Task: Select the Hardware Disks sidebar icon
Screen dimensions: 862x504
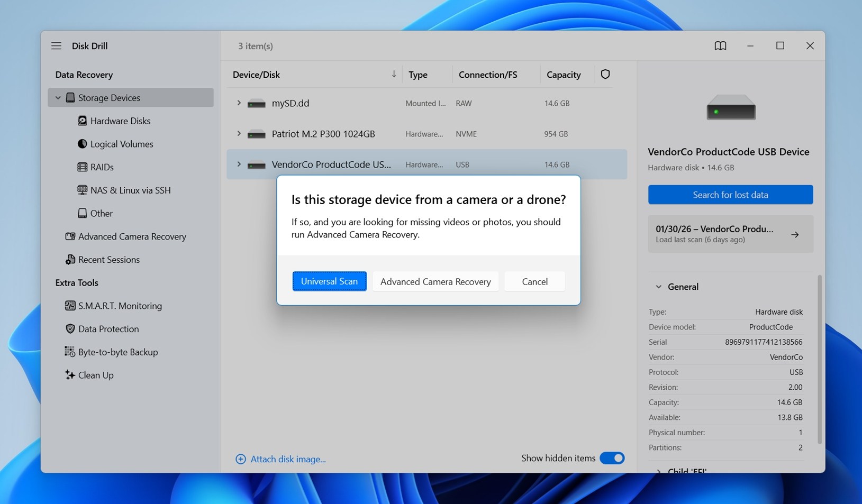Action: pyautogui.click(x=83, y=121)
